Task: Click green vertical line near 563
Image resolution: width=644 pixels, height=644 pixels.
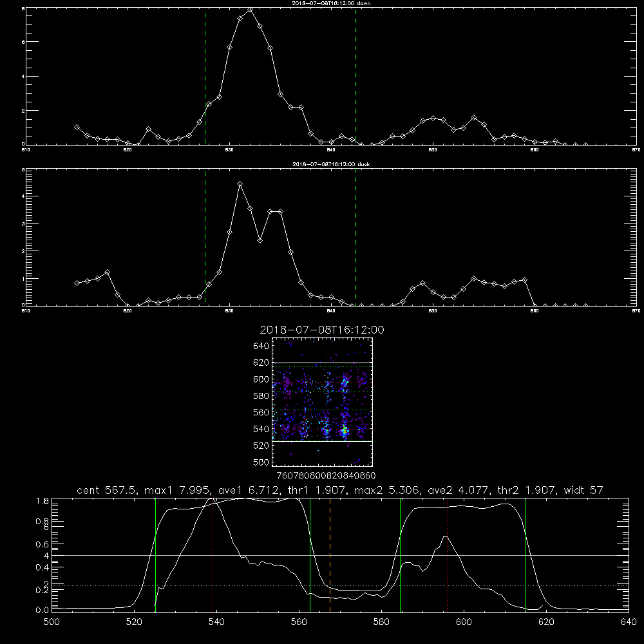Action: click(x=310, y=555)
